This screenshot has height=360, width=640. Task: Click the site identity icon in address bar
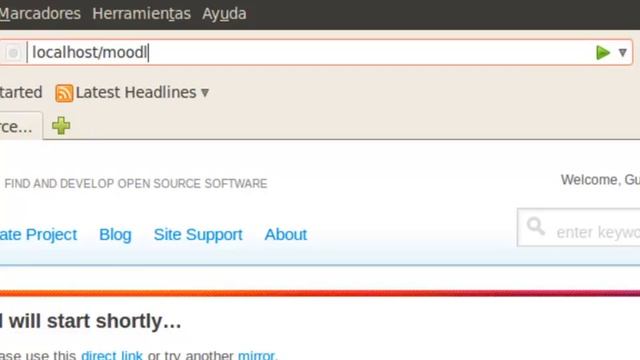pos(13,53)
